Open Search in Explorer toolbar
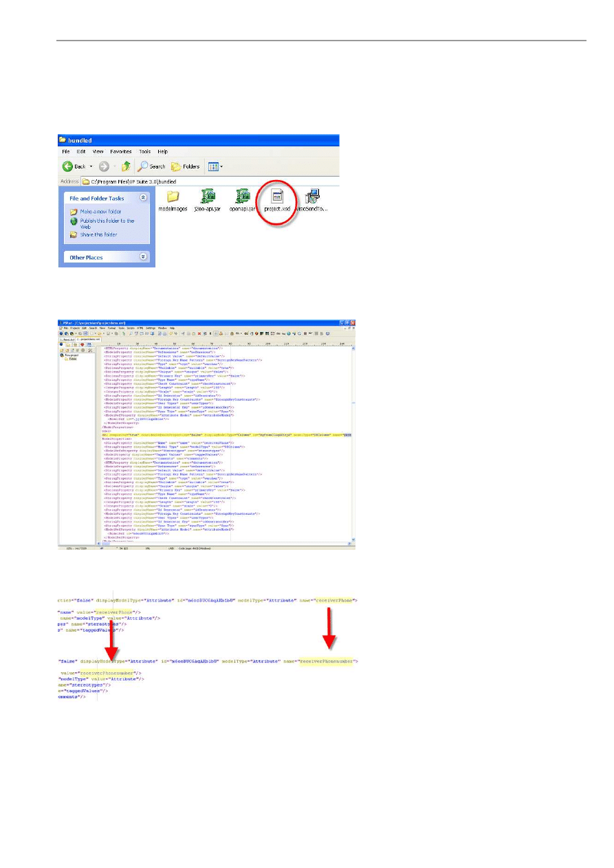 [152, 166]
